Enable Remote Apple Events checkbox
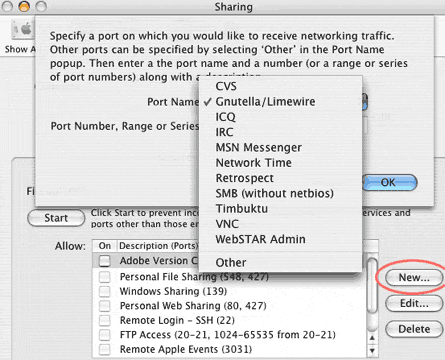The height and width of the screenshot is (360, 445). pos(105,349)
